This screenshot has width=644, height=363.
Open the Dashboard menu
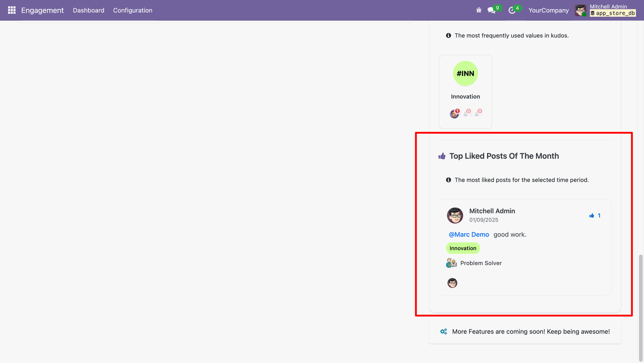(x=89, y=10)
